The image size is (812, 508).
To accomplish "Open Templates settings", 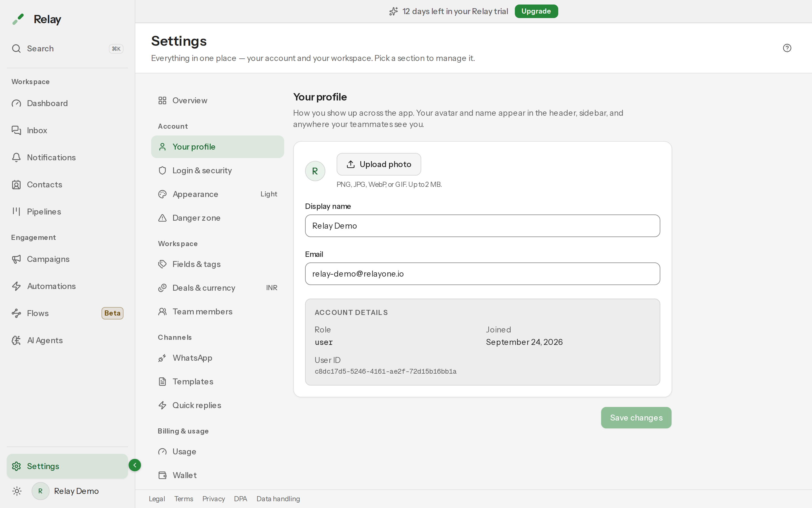I will [x=217, y=382].
